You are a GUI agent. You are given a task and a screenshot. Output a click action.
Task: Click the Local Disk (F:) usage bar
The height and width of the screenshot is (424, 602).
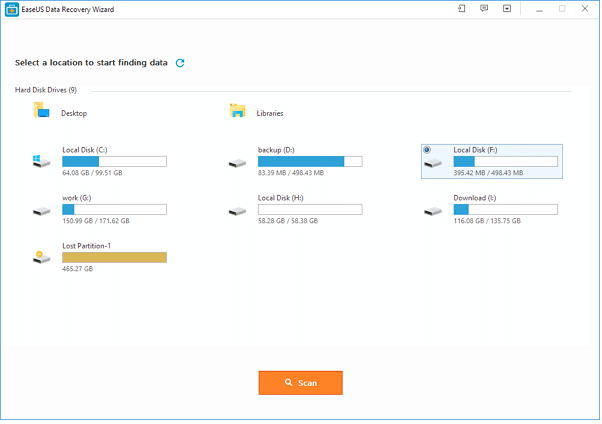coord(506,162)
